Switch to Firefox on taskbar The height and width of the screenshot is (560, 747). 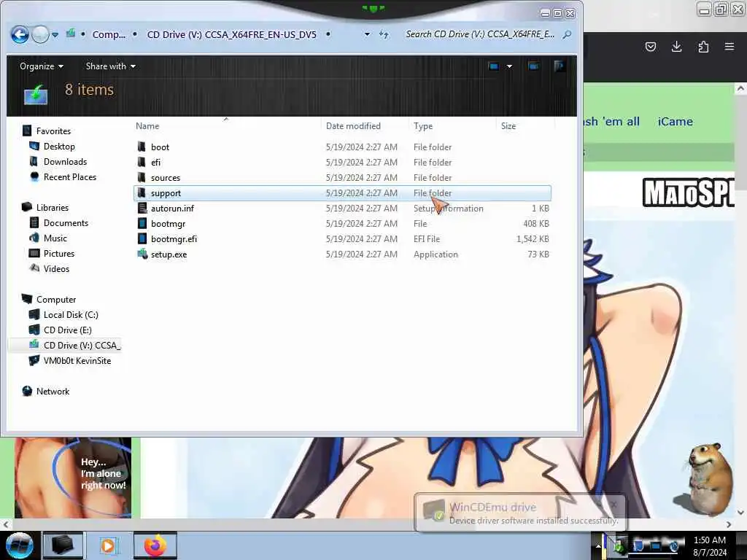[x=155, y=545]
